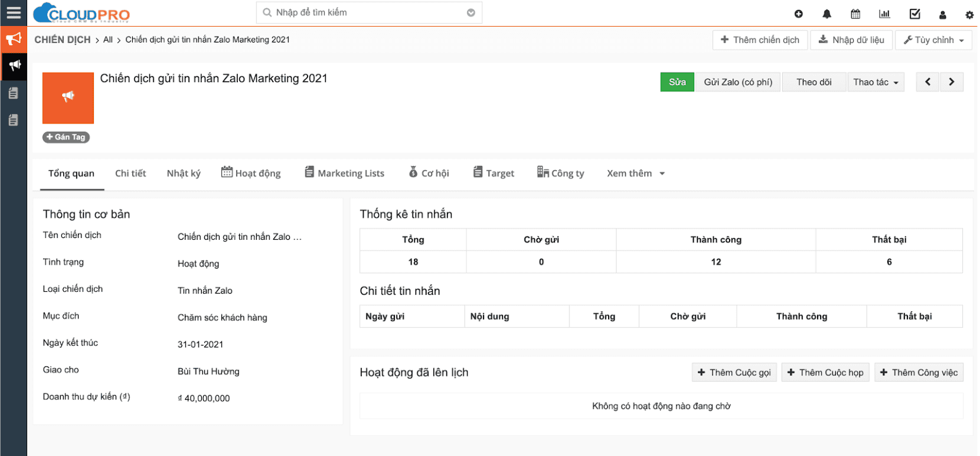The width and height of the screenshot is (980, 456).
Task: Click the orange campaign avatar thumbnail
Action: tap(68, 98)
